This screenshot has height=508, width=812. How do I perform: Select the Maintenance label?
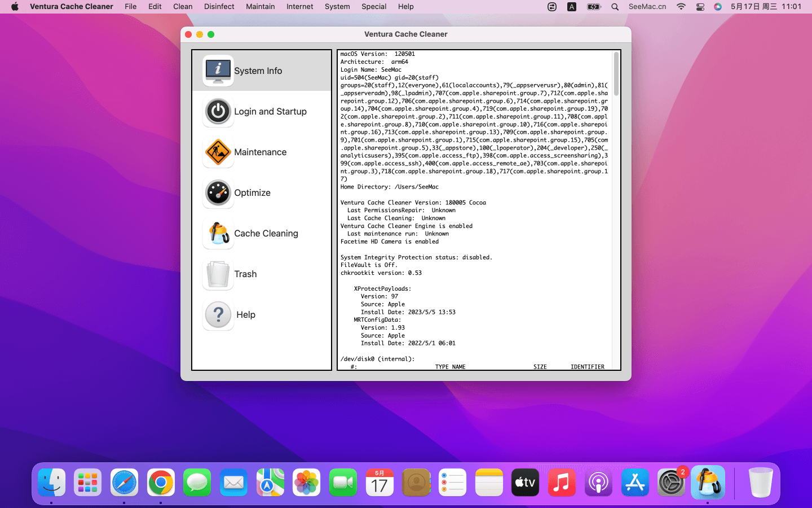click(x=261, y=152)
